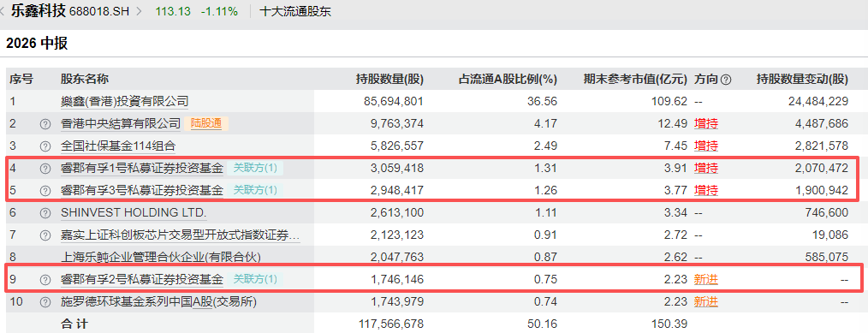Select the 十大流通股东 page title

click(x=295, y=11)
